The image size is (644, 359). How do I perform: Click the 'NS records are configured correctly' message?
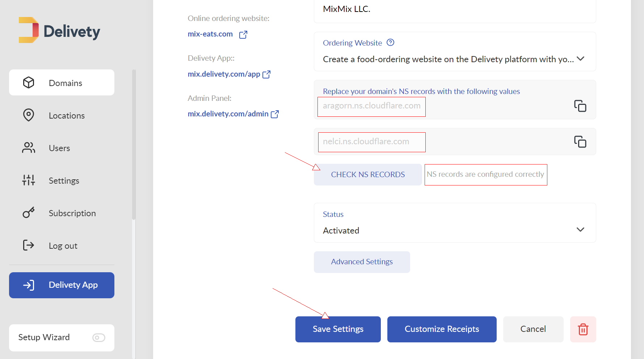[x=485, y=175]
